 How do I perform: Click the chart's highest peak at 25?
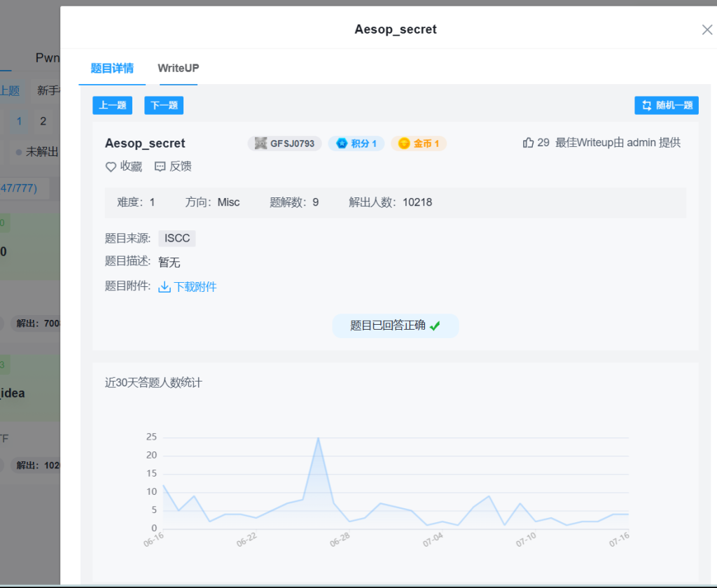pyautogui.click(x=318, y=438)
